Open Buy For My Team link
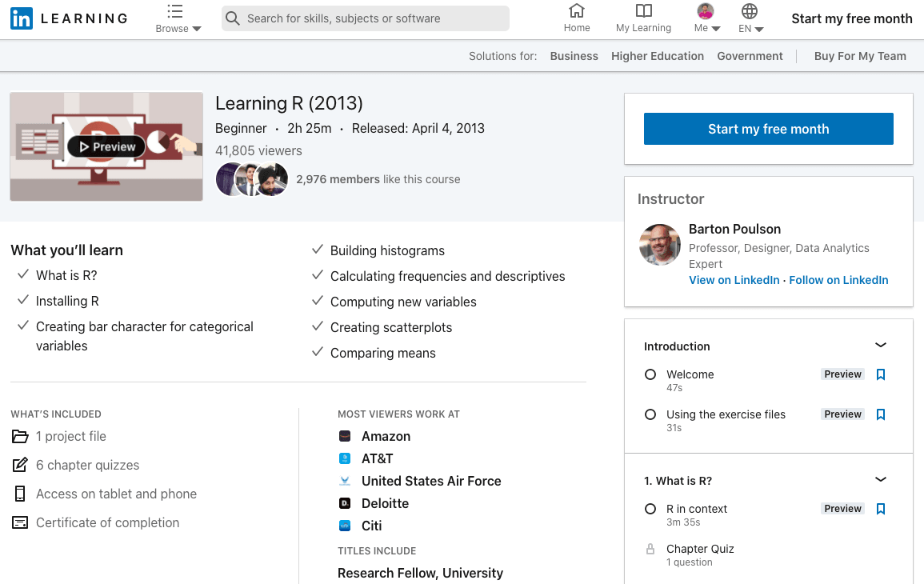 (860, 56)
